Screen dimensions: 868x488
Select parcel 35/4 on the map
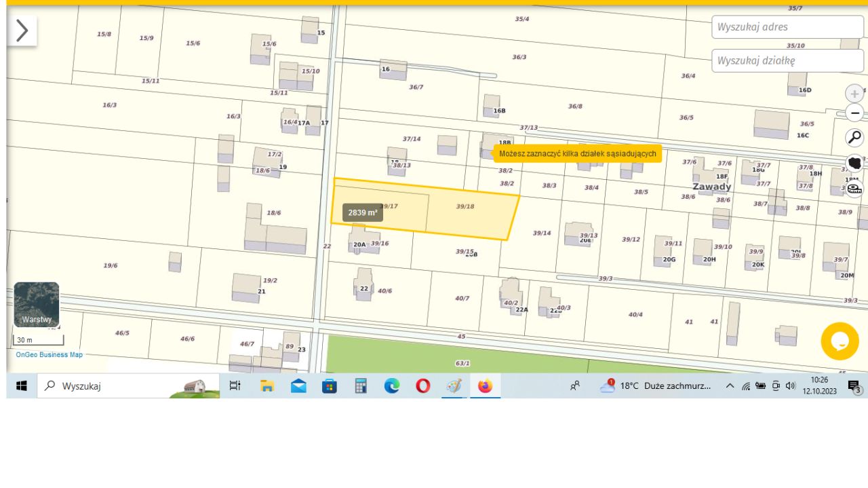click(x=522, y=19)
